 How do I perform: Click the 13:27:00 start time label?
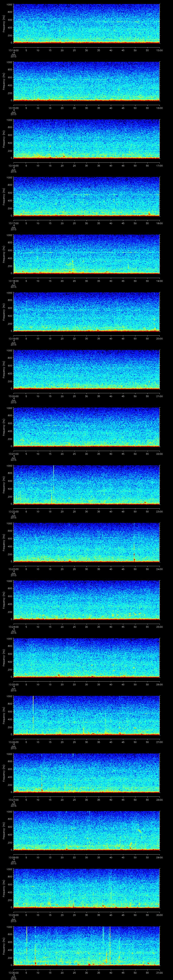click(13, 800)
